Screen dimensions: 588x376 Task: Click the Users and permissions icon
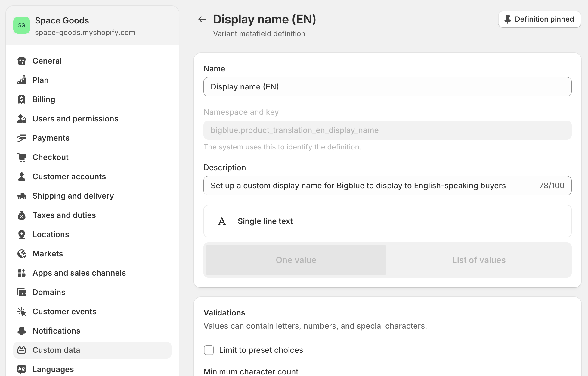click(x=22, y=119)
